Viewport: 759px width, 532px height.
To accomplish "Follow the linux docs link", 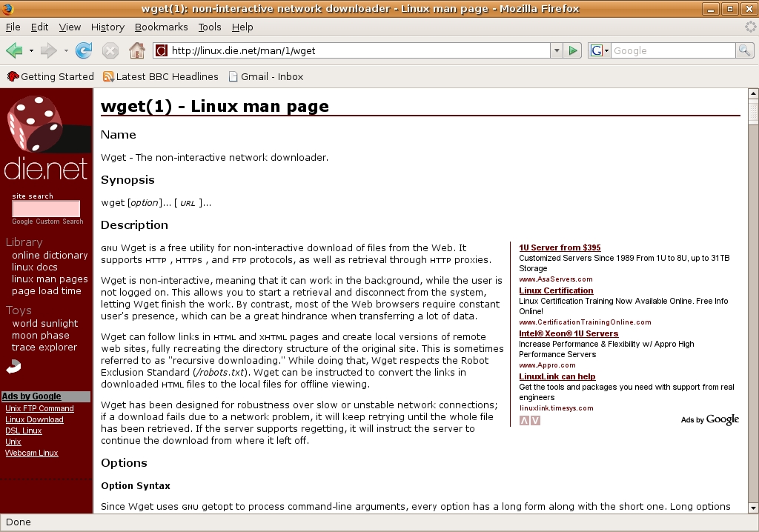I will click(35, 267).
